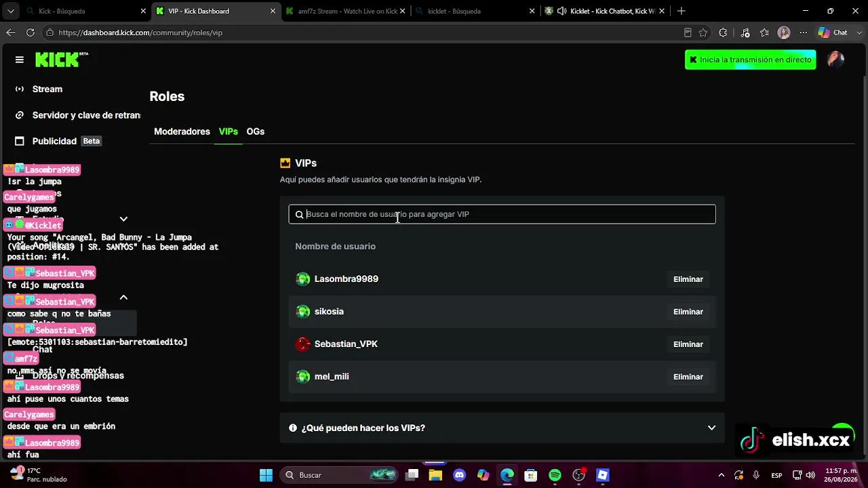Image resolution: width=868 pixels, height=488 pixels.
Task: Click the search magnifier in VIP field
Action: point(299,214)
